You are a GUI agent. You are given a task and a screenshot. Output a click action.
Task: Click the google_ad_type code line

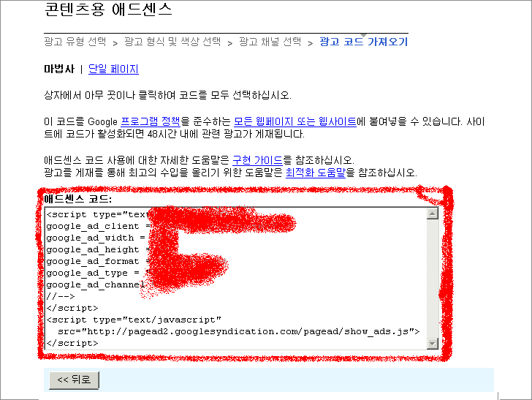[98, 273]
